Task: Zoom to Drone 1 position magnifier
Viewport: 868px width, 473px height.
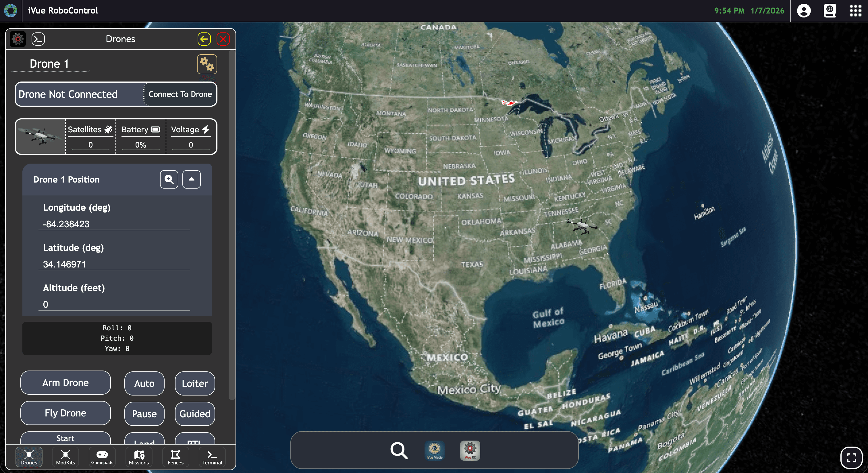Action: click(169, 179)
